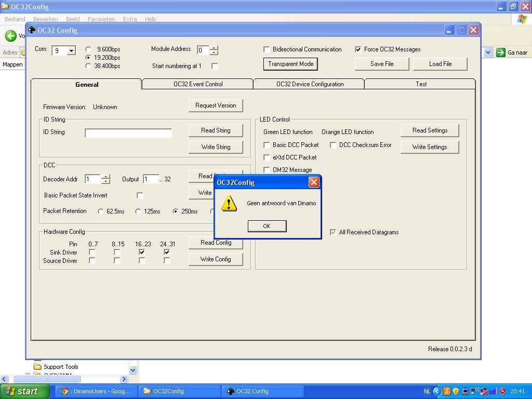Click the green Back arrow in Explorer
The width and height of the screenshot is (532, 399).
tap(10, 36)
